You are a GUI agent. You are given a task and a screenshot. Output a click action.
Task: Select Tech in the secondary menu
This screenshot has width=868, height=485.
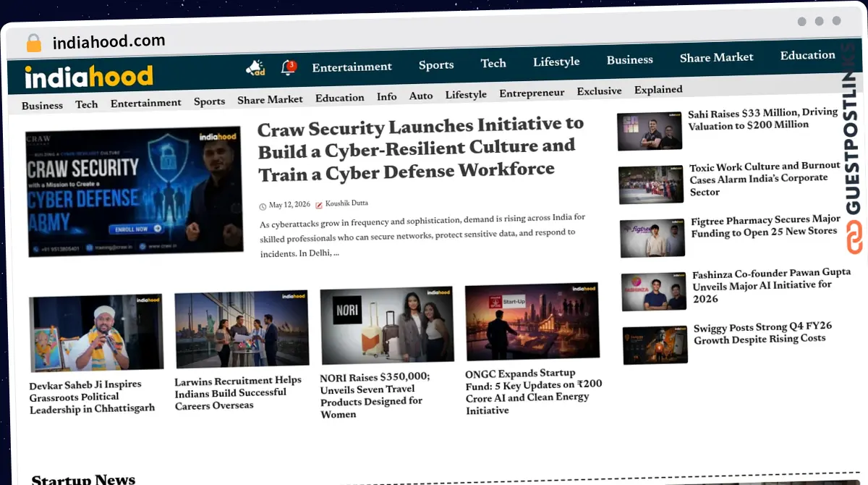(86, 104)
